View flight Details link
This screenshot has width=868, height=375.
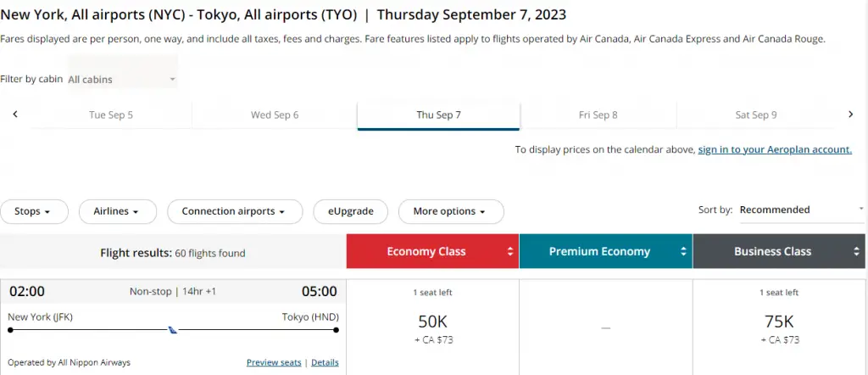click(x=325, y=363)
